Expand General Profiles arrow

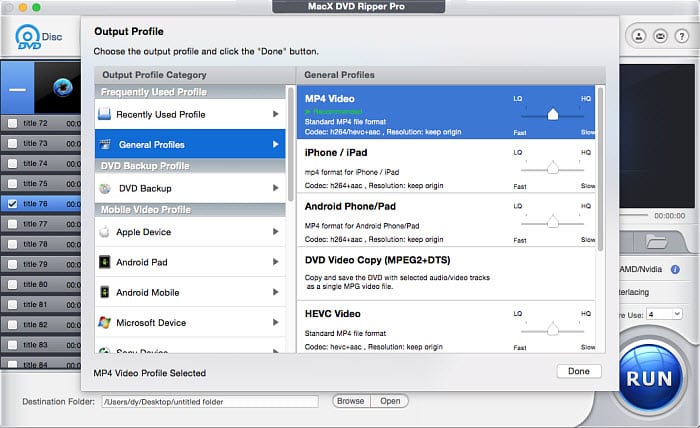point(275,144)
